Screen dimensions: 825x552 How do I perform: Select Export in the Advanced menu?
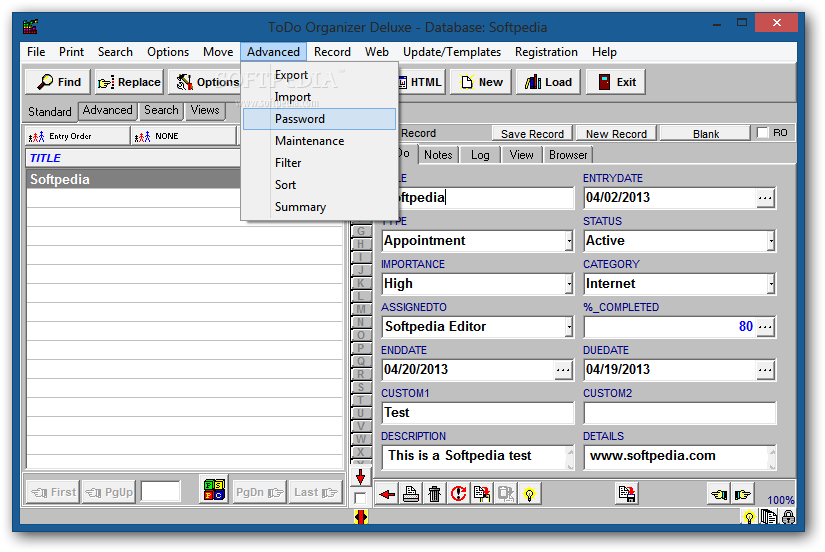point(319,75)
